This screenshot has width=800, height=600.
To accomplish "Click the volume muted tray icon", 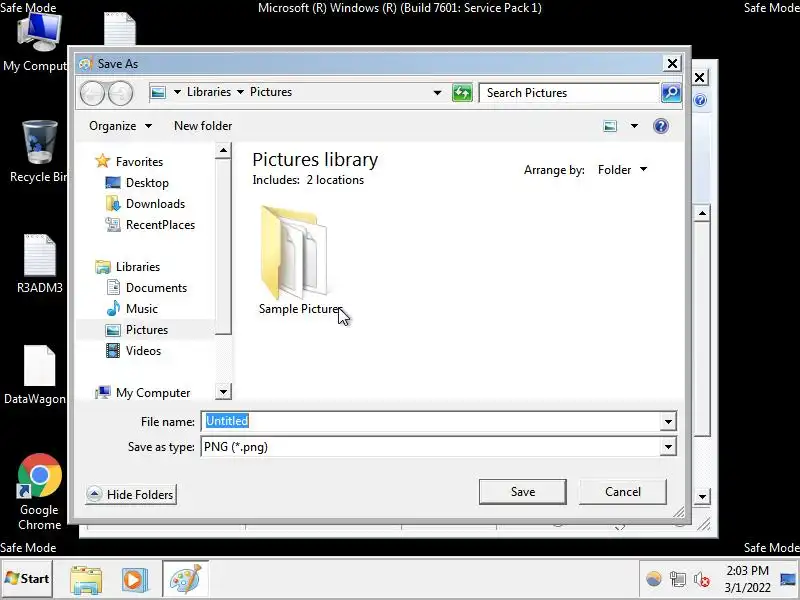I will (x=702, y=580).
